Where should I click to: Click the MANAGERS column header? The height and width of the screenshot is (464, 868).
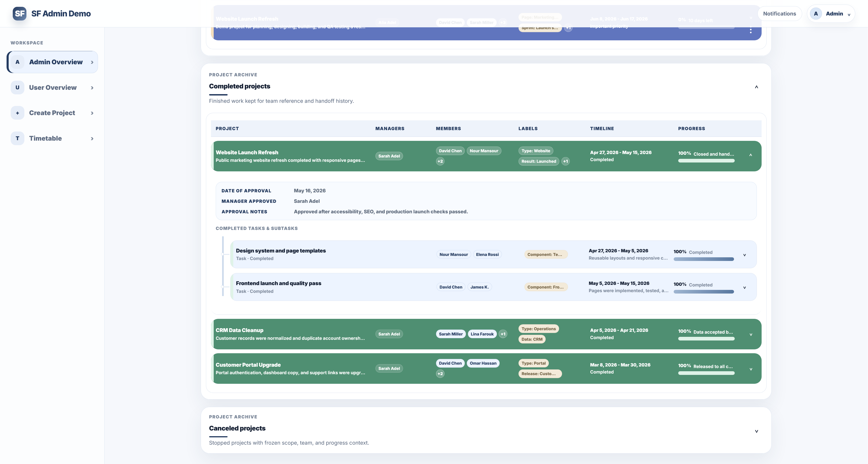pyautogui.click(x=390, y=129)
